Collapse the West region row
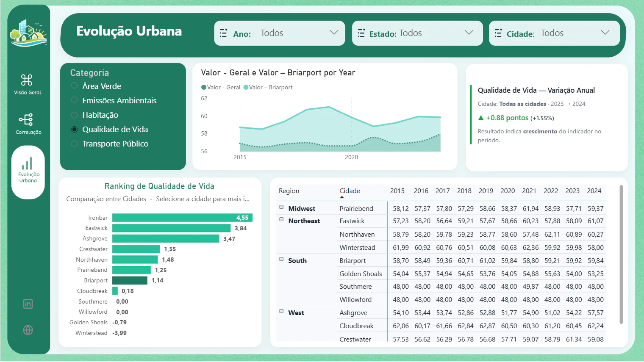The height and width of the screenshot is (362, 644). 281,312
